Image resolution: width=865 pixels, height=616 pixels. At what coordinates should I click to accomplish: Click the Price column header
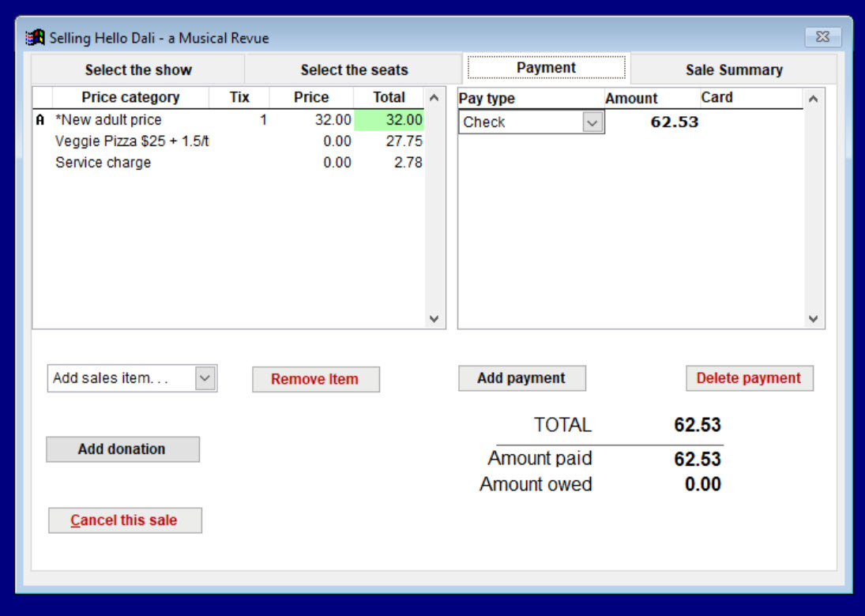point(311,98)
